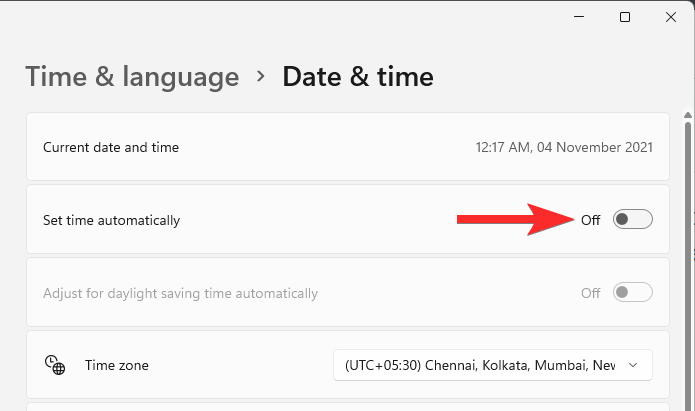Click the time zone globe clock icon
This screenshot has width=695, height=411.
pyautogui.click(x=55, y=365)
